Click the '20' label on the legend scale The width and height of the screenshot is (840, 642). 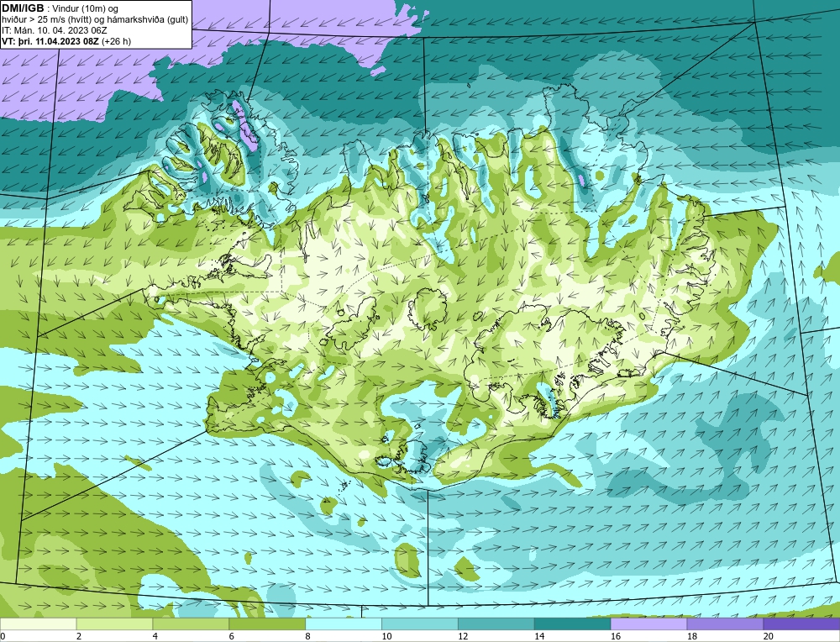pyautogui.click(x=768, y=636)
